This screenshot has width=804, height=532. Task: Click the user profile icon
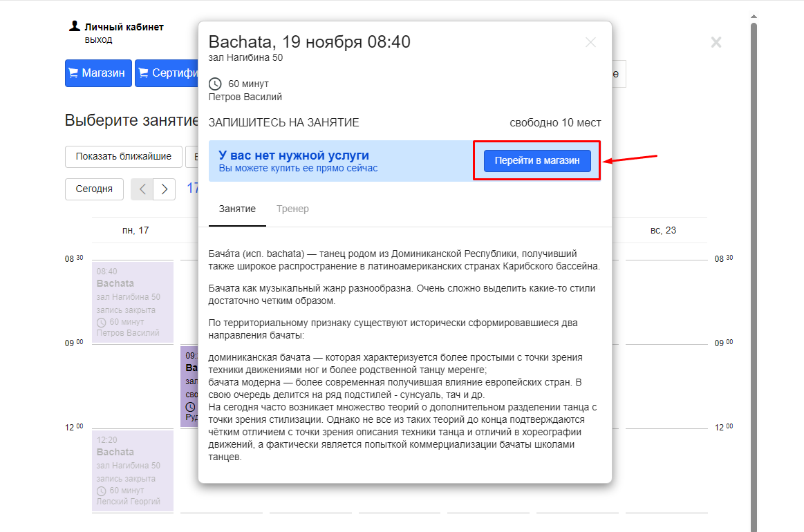pos(75,26)
